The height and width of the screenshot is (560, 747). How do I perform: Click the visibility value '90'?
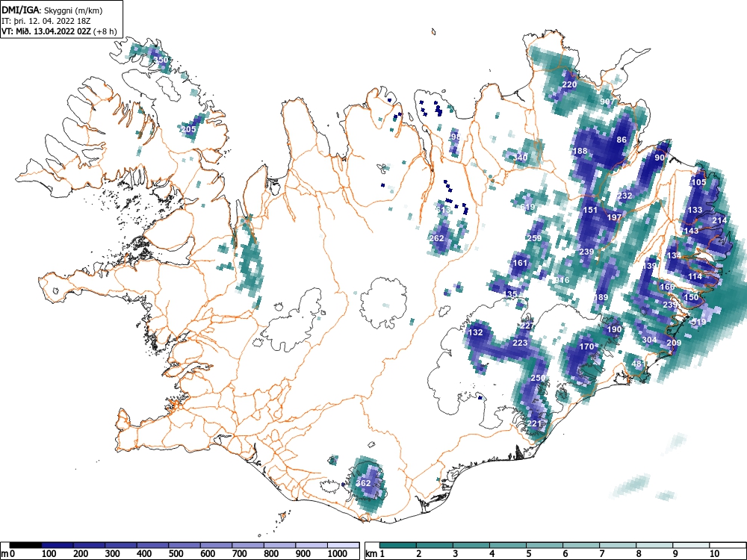[660, 158]
